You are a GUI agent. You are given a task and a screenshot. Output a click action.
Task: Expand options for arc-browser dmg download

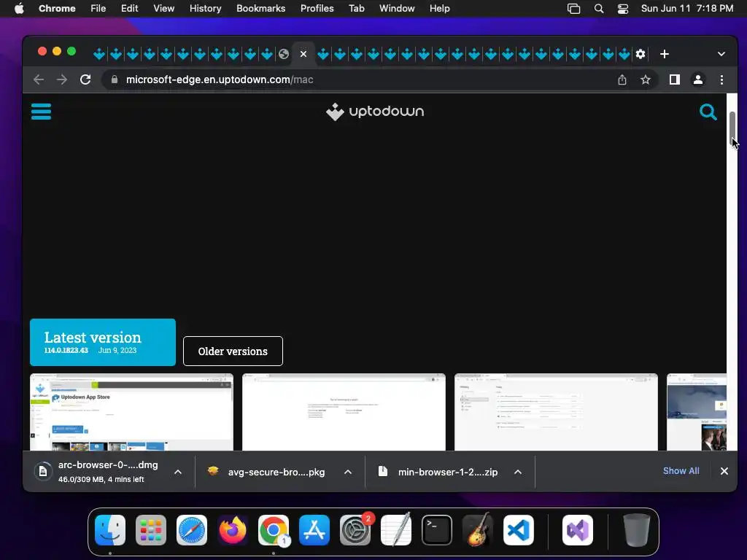178,472
